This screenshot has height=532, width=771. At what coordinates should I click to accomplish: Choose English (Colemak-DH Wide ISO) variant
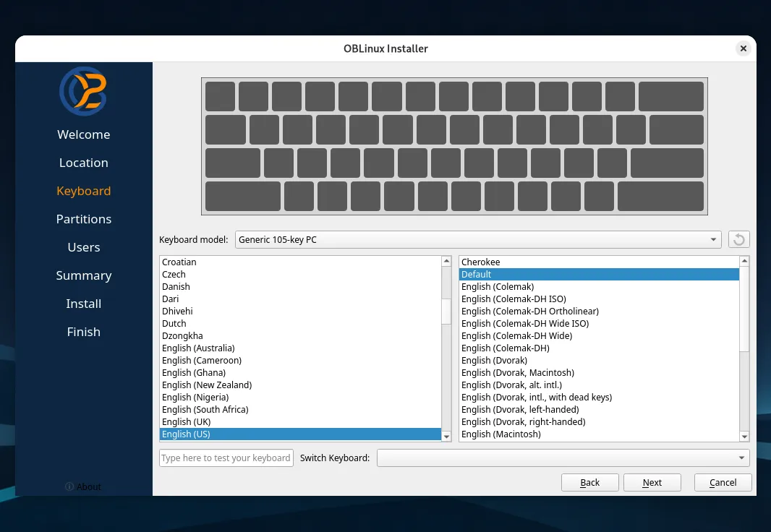click(x=599, y=323)
